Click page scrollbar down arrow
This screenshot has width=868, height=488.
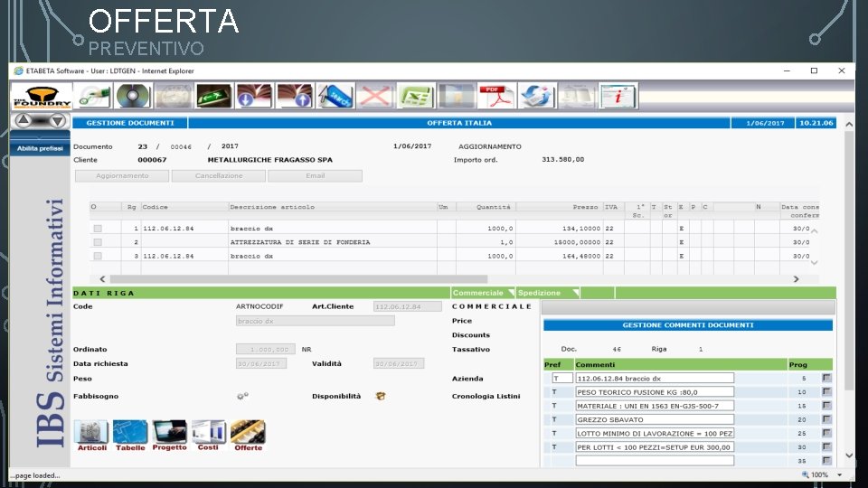click(849, 455)
